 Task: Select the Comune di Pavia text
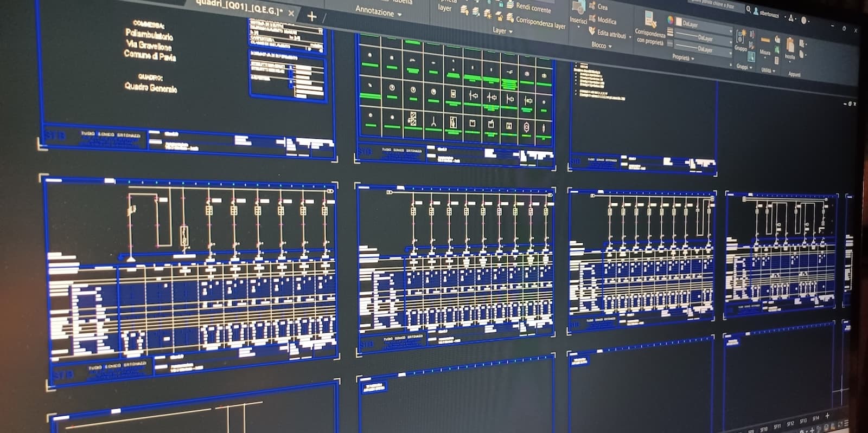tap(150, 55)
